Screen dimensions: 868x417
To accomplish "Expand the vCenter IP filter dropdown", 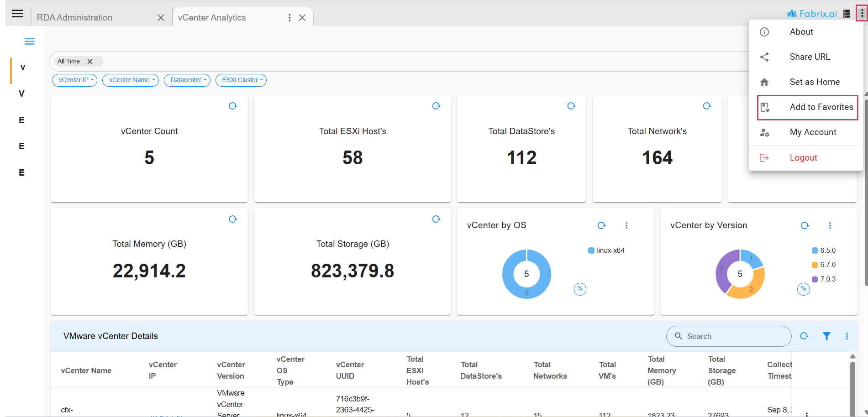I will 75,80.
